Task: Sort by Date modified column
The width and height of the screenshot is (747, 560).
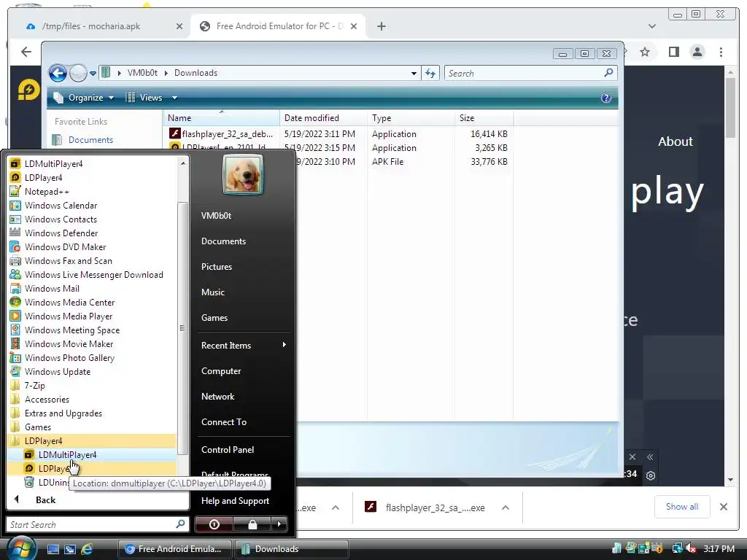Action: (311, 118)
